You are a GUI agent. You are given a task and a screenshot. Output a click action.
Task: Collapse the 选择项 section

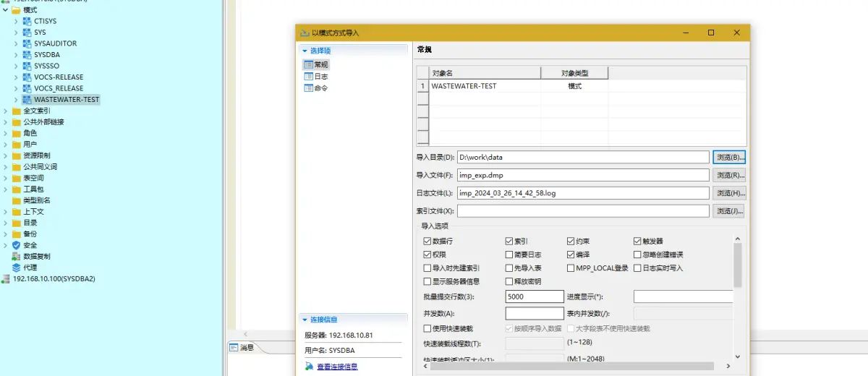(x=305, y=51)
